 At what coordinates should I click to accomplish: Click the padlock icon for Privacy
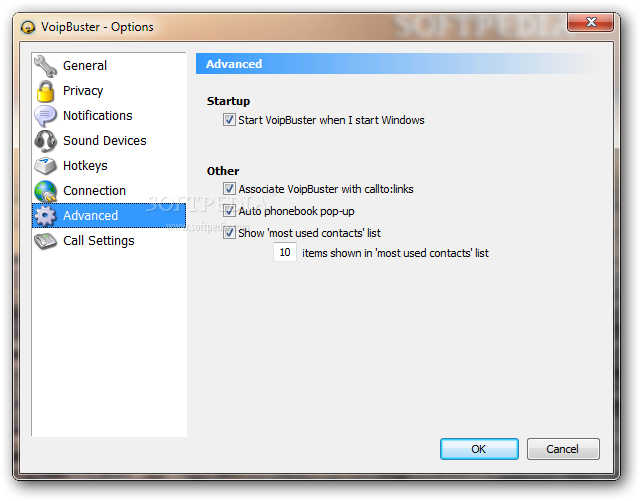45,91
